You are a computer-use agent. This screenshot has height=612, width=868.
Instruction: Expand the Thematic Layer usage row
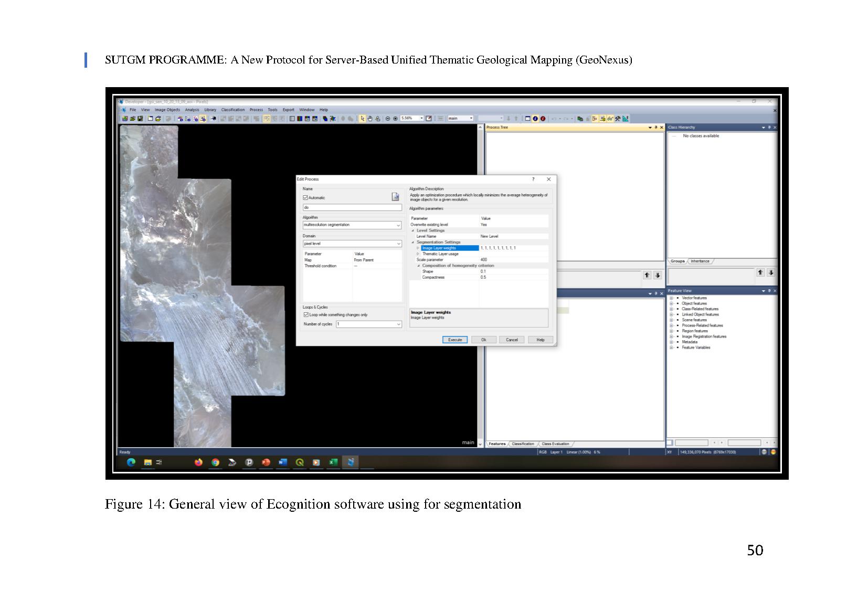click(x=418, y=254)
